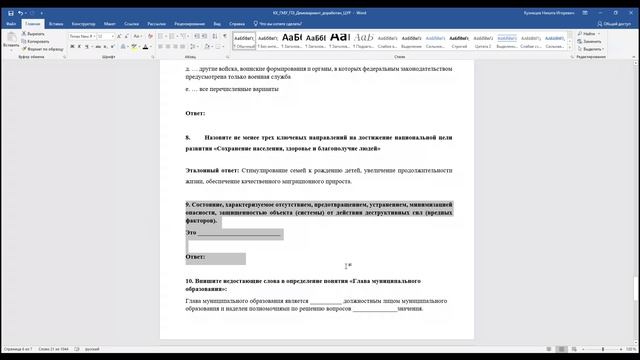The width and height of the screenshot is (640, 360).
Task: Toggle Italic formatting
Action: pos(79,47)
